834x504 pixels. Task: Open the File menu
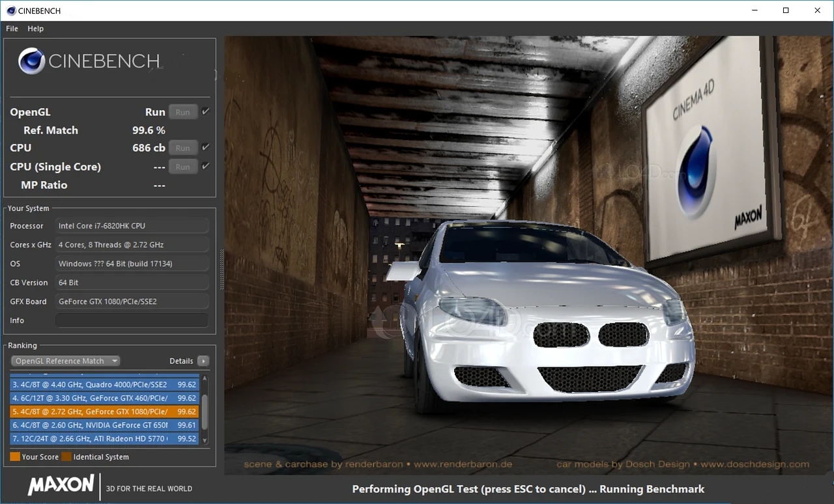(x=11, y=29)
